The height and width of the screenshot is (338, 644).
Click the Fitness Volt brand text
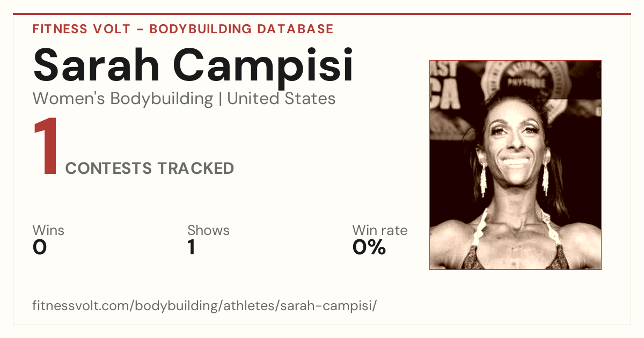pyautogui.click(x=80, y=29)
